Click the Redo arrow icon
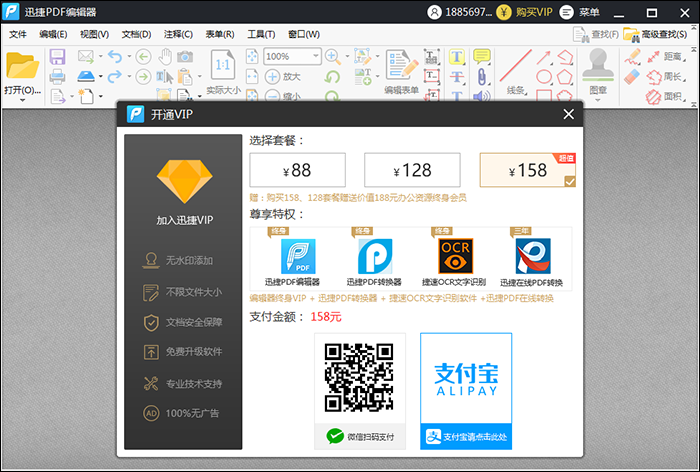Screen dimensions: 700x472 coord(115,76)
